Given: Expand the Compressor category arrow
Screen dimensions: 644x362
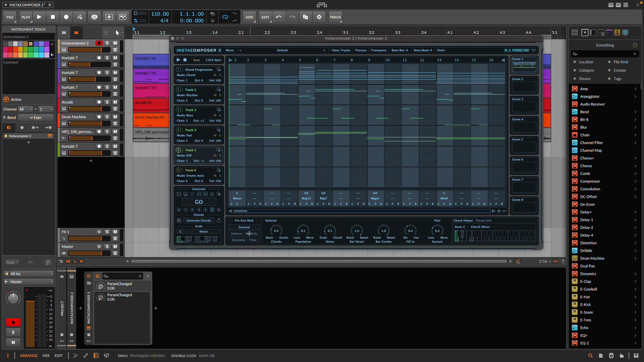Looking at the screenshot, I should pyautogui.click(x=635, y=181).
